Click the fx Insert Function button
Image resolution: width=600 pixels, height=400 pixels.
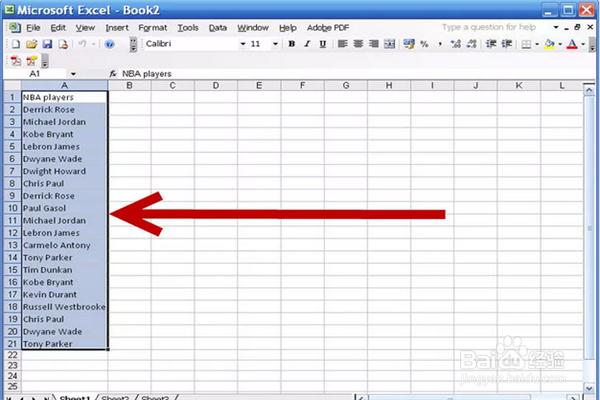(112, 73)
